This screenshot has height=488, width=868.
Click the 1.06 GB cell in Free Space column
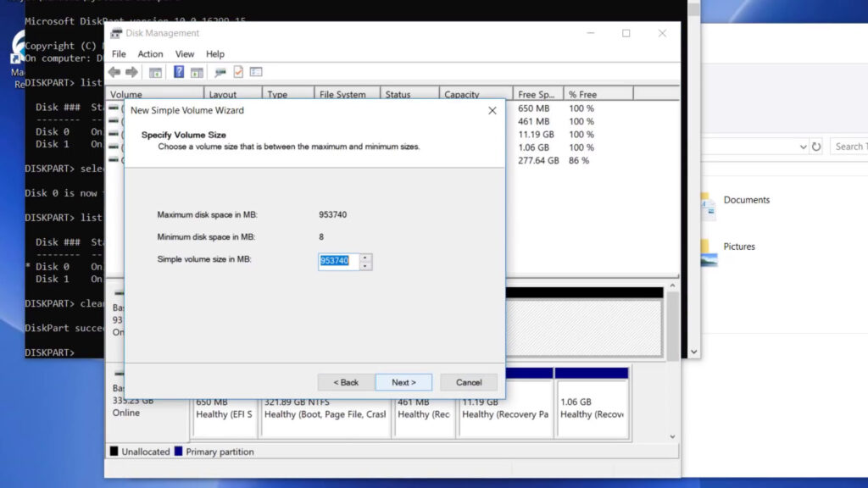click(534, 147)
